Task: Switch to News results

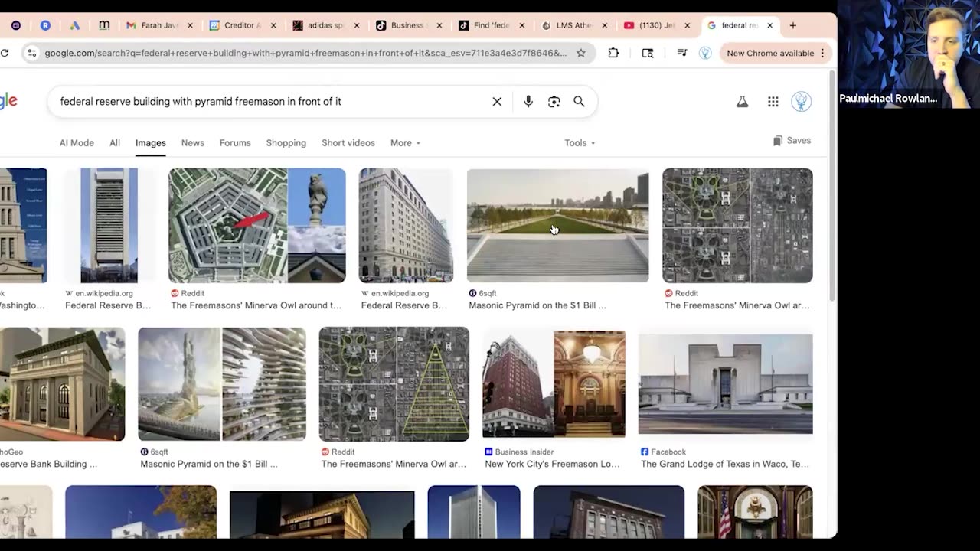Action: pyautogui.click(x=193, y=143)
